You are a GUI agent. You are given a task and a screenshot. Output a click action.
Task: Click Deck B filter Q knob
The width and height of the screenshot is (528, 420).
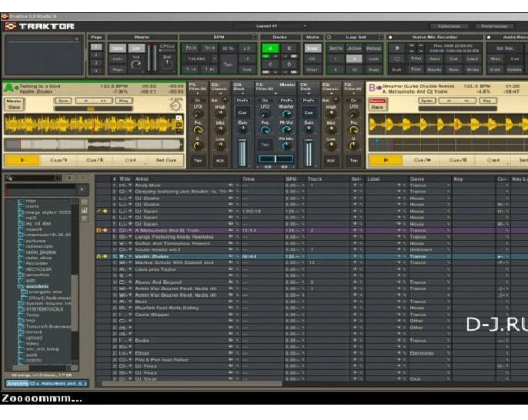353,145
